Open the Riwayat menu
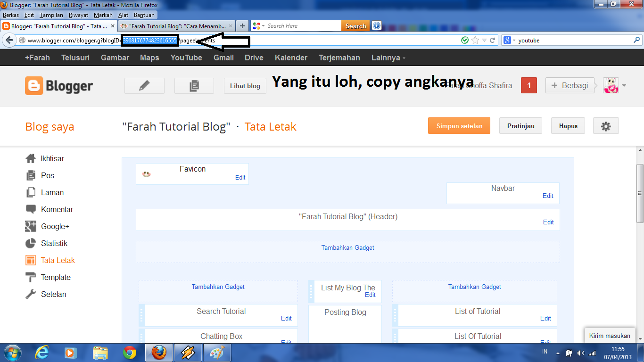644x362 pixels. pos(78,15)
